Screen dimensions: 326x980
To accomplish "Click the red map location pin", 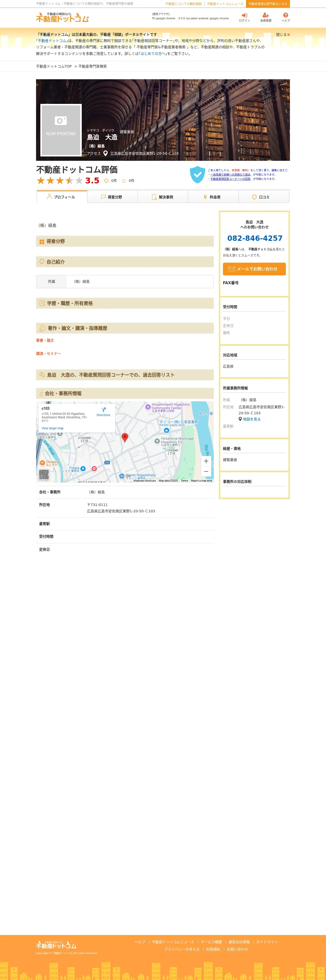I will click(x=125, y=437).
